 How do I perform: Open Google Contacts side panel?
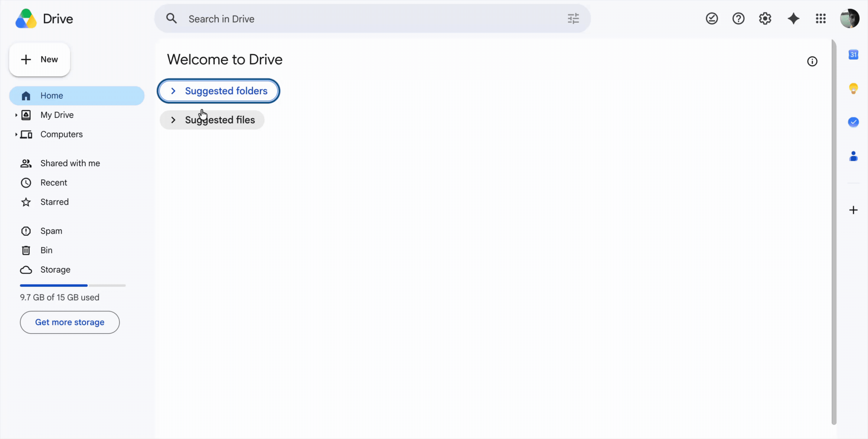[853, 156]
